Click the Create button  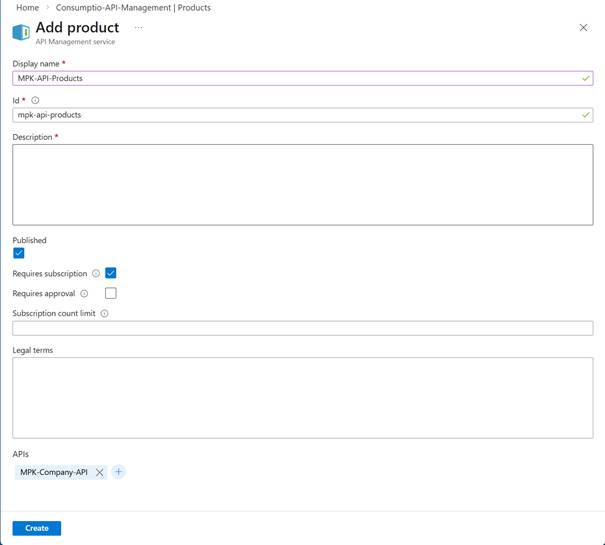coord(37,528)
